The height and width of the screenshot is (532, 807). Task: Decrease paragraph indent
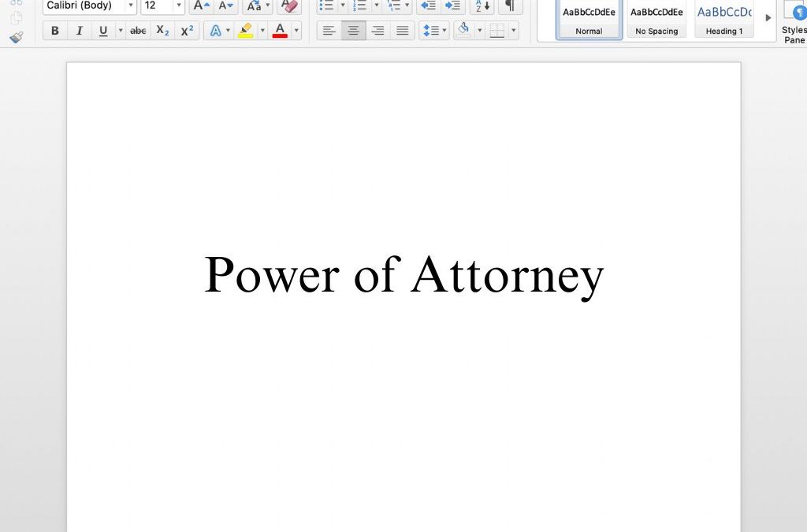[428, 6]
